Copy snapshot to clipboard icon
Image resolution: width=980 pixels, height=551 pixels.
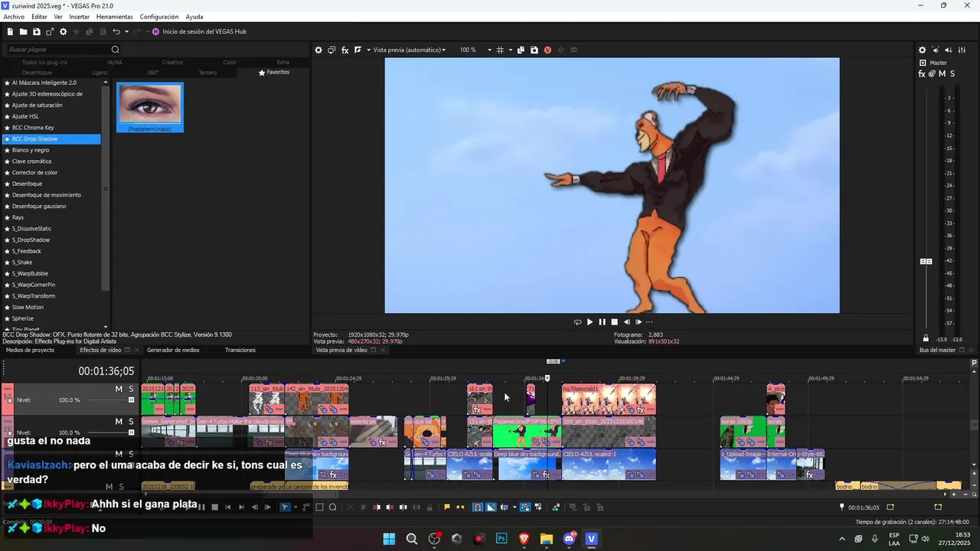pyautogui.click(x=521, y=50)
